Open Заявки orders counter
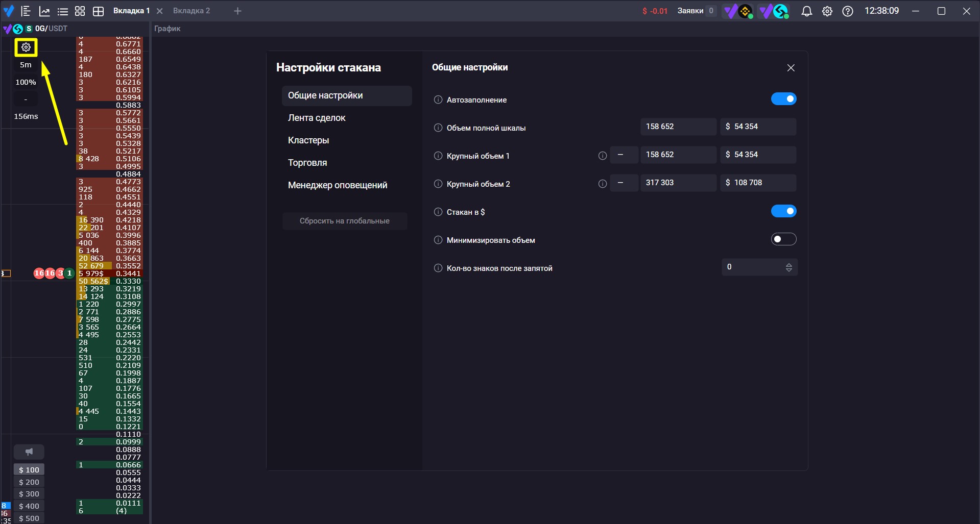Viewport: 980px width, 524px height. (697, 11)
